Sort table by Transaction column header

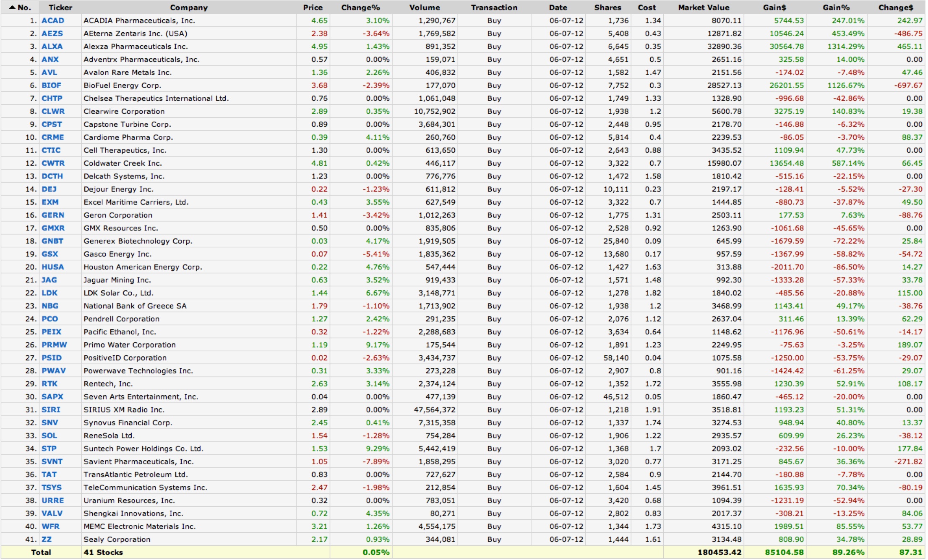(494, 8)
